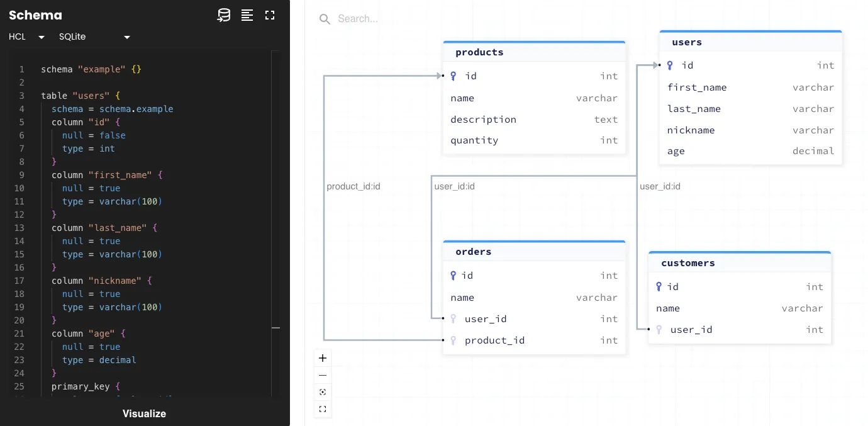Place cursor on code line 3 table "users"

[x=80, y=96]
